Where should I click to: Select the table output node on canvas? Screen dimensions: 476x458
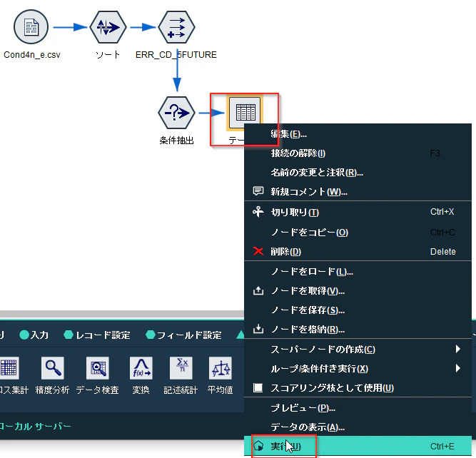click(244, 113)
